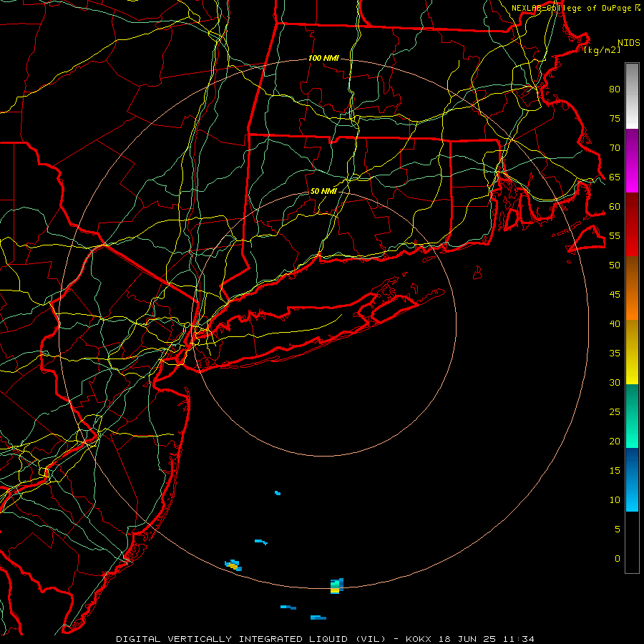Click the '10' value on the color scale

click(615, 500)
